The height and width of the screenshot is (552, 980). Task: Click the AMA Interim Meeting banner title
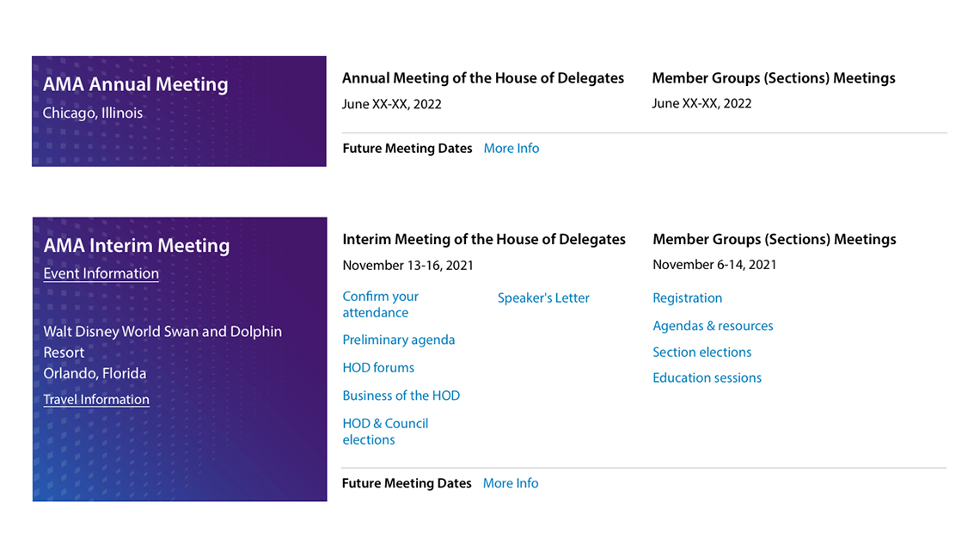click(137, 246)
